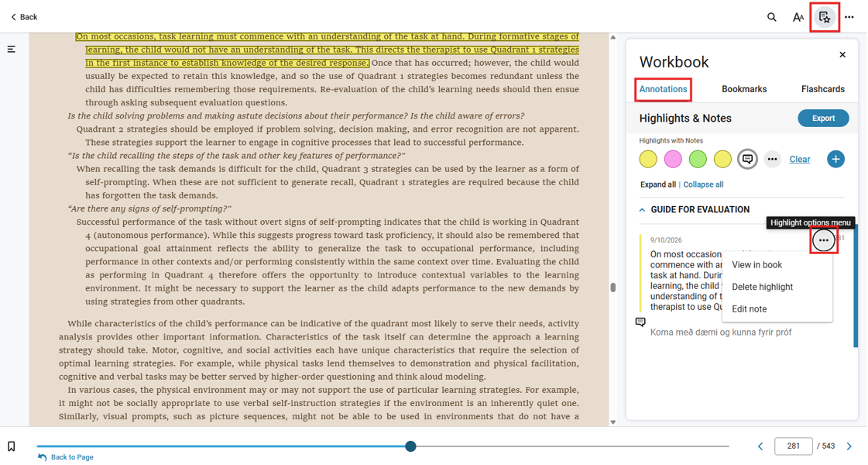The width and height of the screenshot is (868, 465).
Task: Go to the next page arrow
Action: pyautogui.click(x=849, y=446)
